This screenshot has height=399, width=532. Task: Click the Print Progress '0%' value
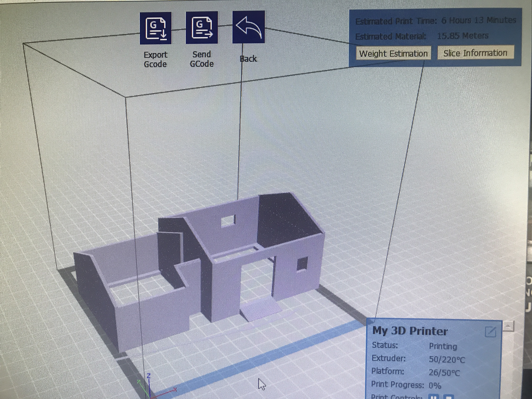[435, 386]
